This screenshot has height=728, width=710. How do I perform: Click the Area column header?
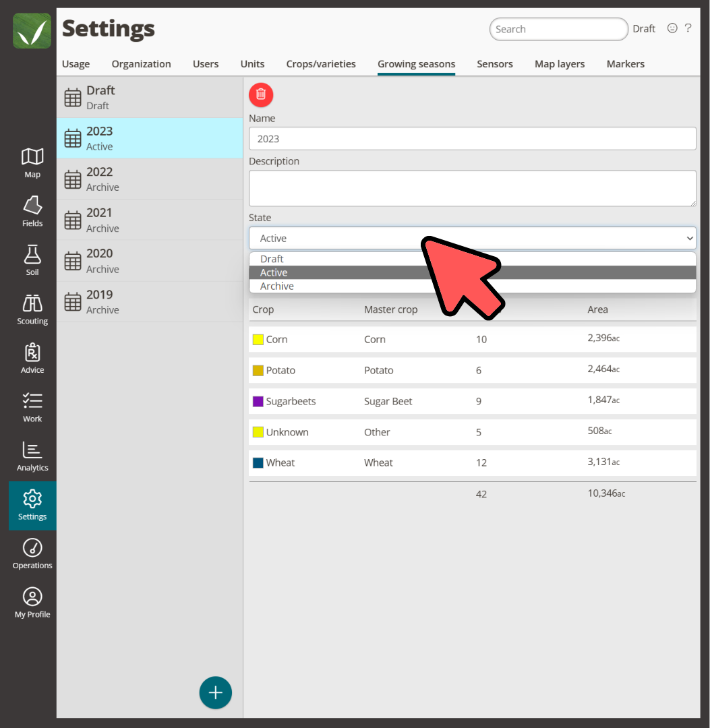(x=597, y=309)
